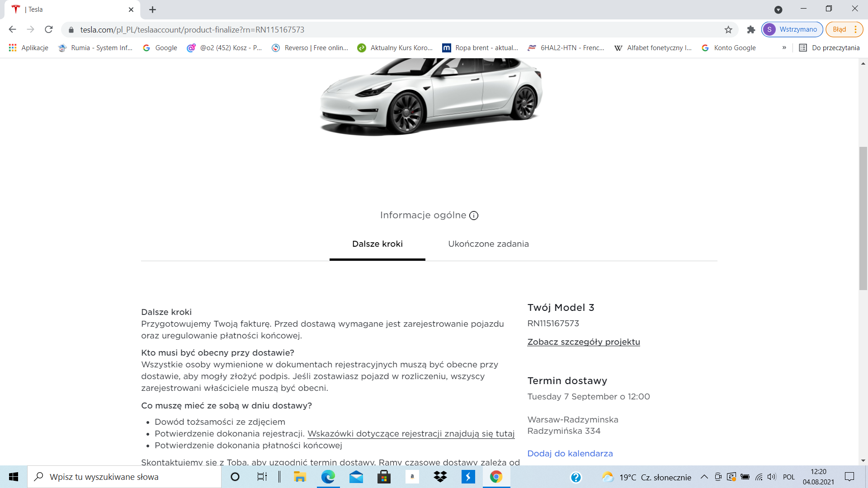Click the volume speaker icon in tray

[772, 477]
